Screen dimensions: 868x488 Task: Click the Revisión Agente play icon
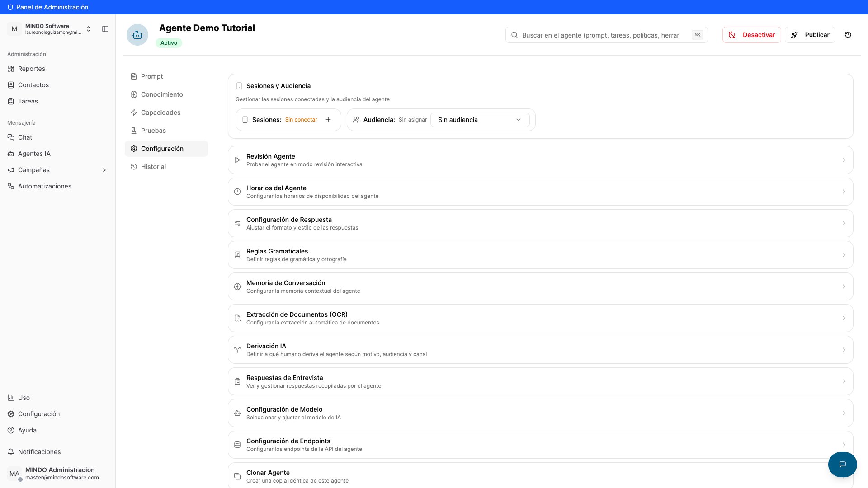coord(237,160)
